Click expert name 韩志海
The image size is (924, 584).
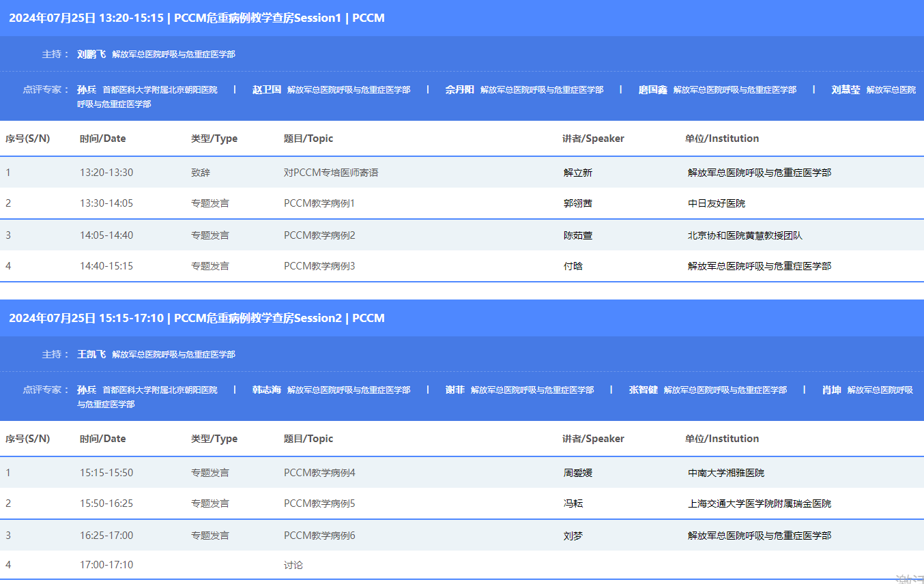coord(267,390)
